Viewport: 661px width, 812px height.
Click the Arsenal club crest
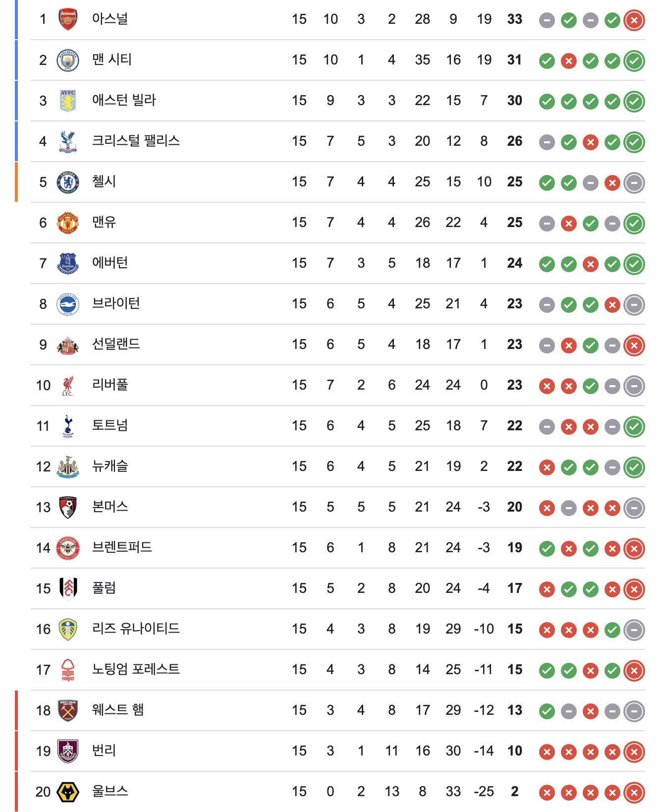click(x=68, y=19)
